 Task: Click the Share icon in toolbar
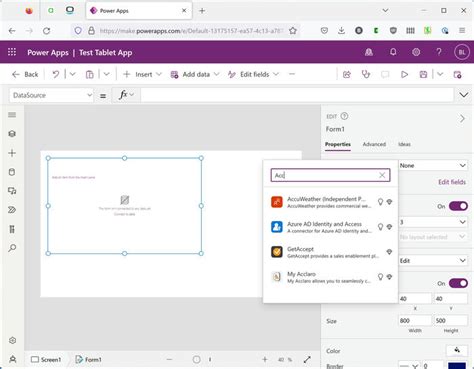(347, 74)
